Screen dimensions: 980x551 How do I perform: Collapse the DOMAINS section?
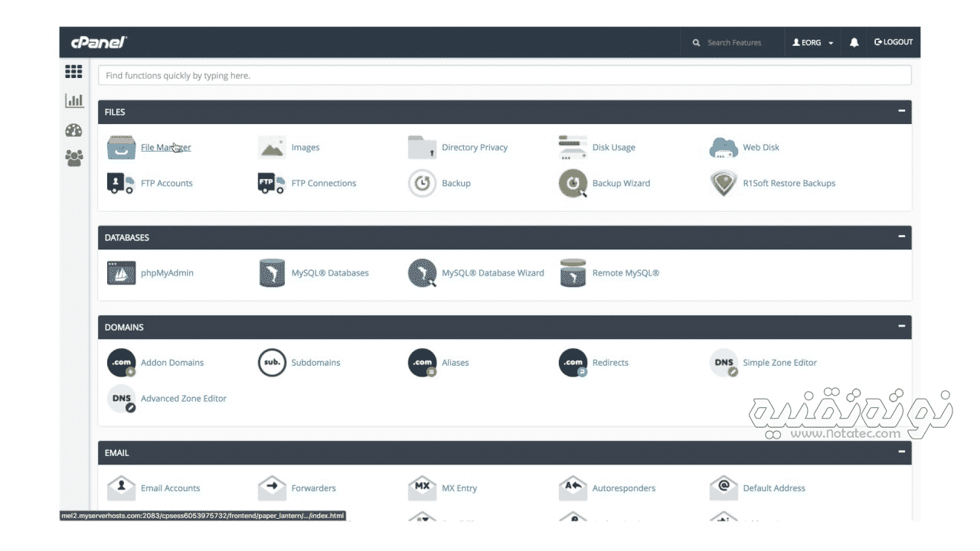[x=901, y=326]
